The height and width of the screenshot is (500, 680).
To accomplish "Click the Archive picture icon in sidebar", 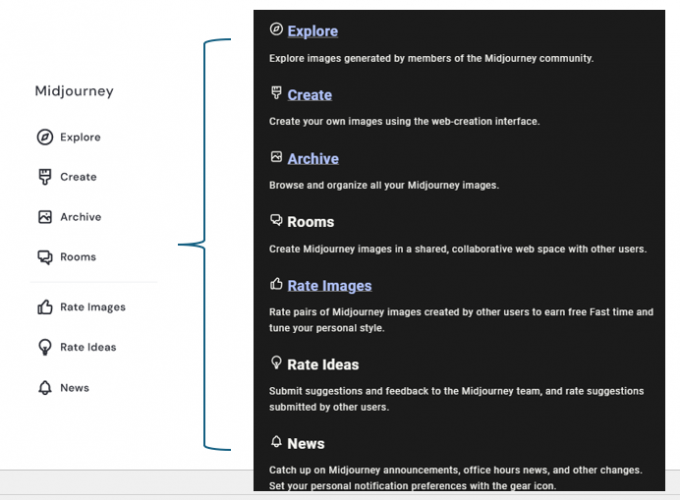I will [x=45, y=217].
